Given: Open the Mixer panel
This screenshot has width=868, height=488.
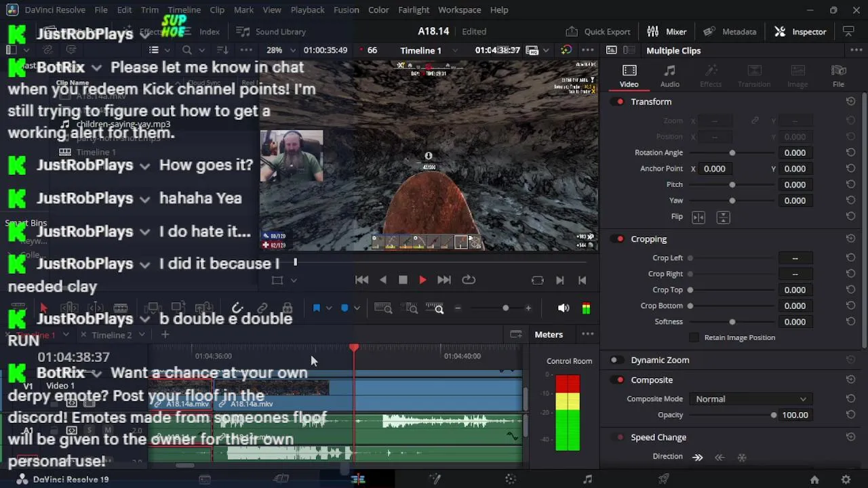Looking at the screenshot, I should [x=667, y=31].
